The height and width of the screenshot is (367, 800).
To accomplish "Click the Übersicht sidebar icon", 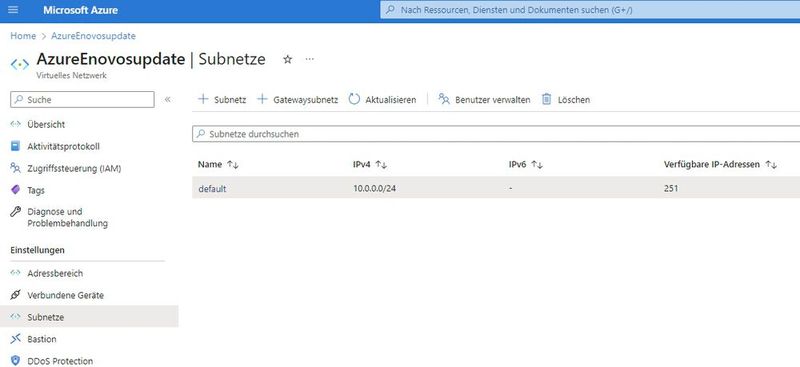I will click(x=15, y=124).
